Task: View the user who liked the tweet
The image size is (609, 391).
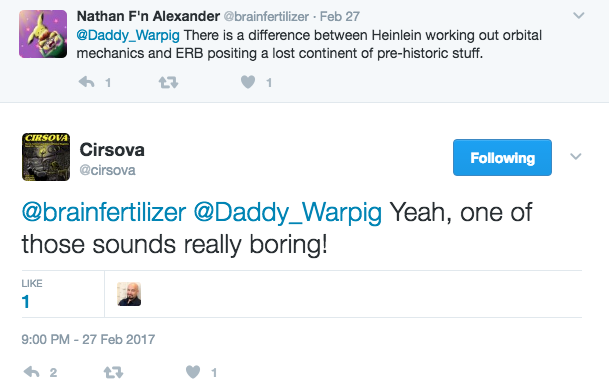Action: pos(129,294)
